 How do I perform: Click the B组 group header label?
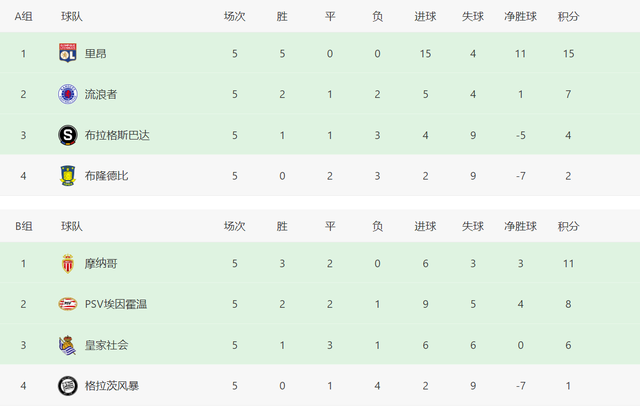(x=24, y=226)
